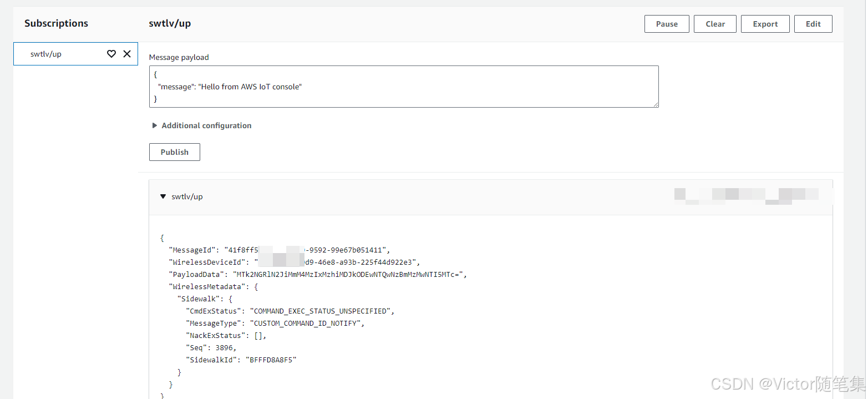868x399 pixels.
Task: Publish the message payload
Action: (175, 152)
